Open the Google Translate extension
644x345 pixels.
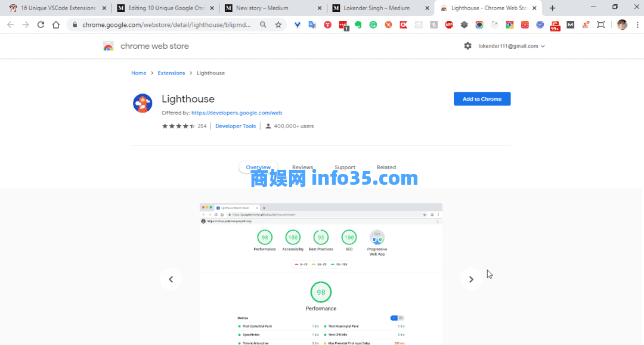[312, 24]
